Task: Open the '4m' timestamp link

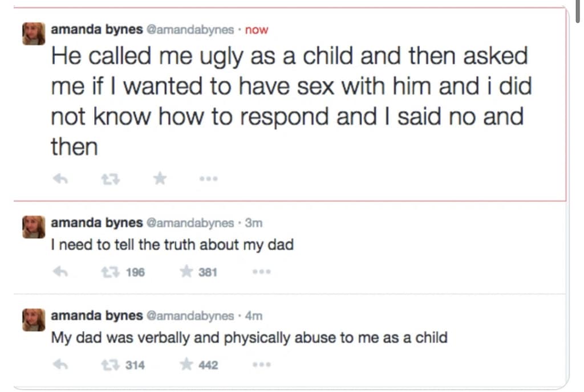Action: point(255,316)
